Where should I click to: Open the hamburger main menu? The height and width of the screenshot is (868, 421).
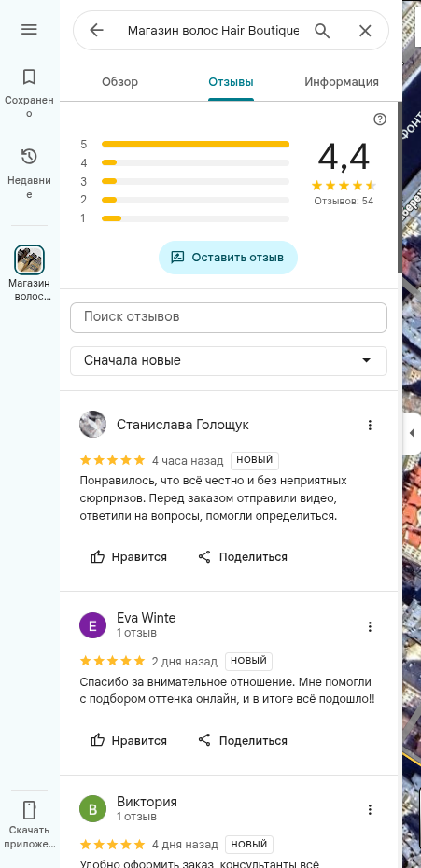(29, 29)
